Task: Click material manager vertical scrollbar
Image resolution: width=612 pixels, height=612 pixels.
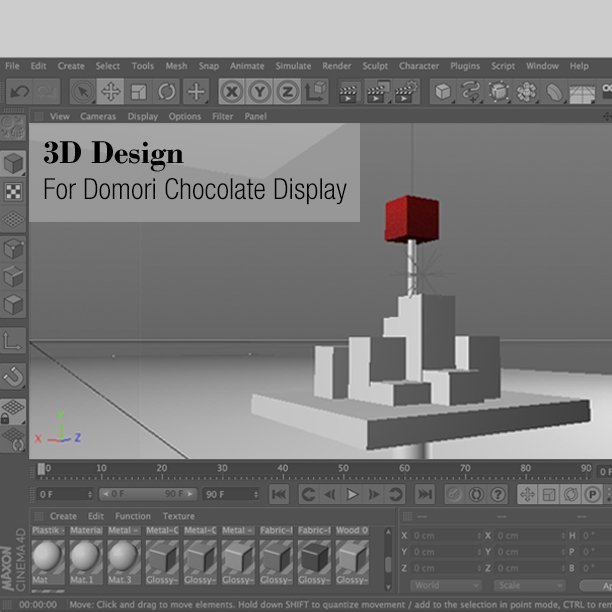Action: (x=388, y=559)
